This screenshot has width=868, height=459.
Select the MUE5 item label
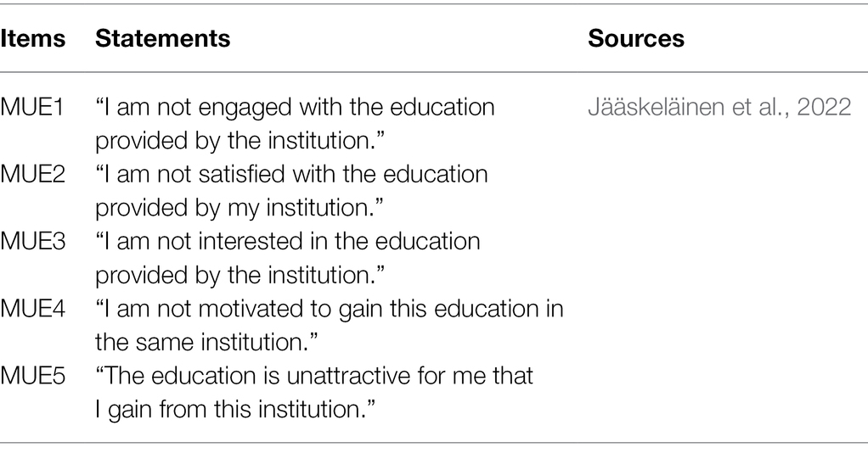coord(32,376)
